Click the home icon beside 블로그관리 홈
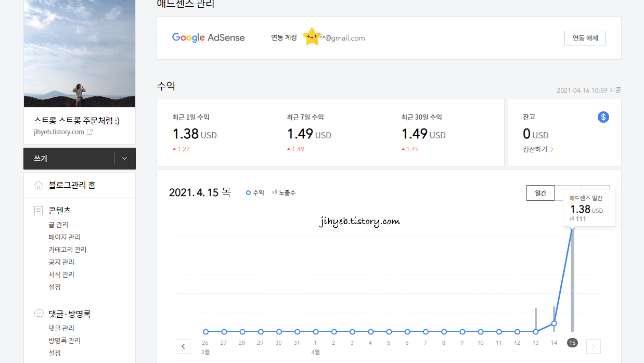The width and height of the screenshot is (644, 363). tap(38, 185)
